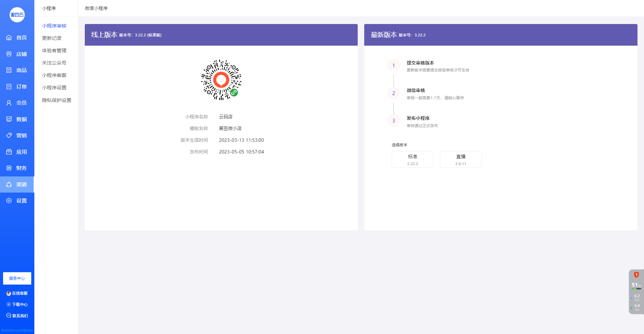Click the shield badge in floating widget

coord(636,275)
